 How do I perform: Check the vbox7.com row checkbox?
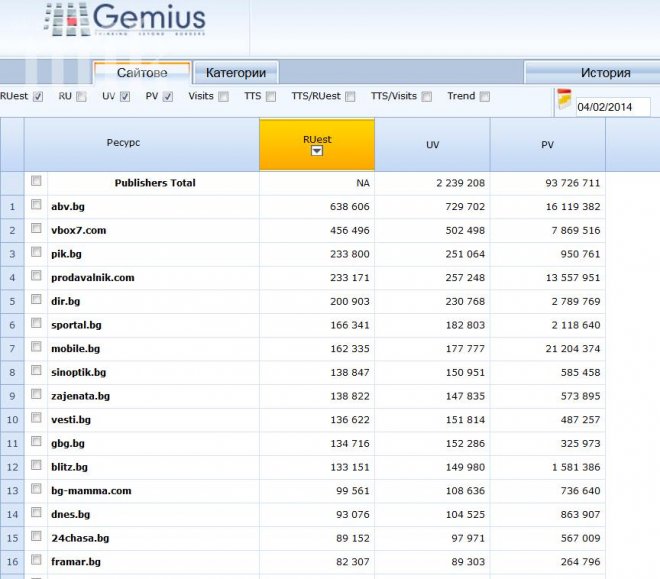pos(36,228)
